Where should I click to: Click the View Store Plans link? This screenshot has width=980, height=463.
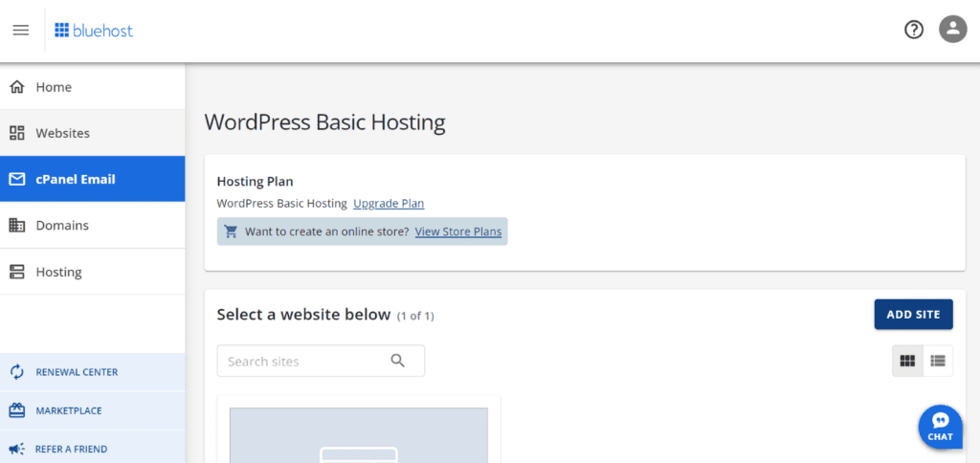click(x=458, y=231)
